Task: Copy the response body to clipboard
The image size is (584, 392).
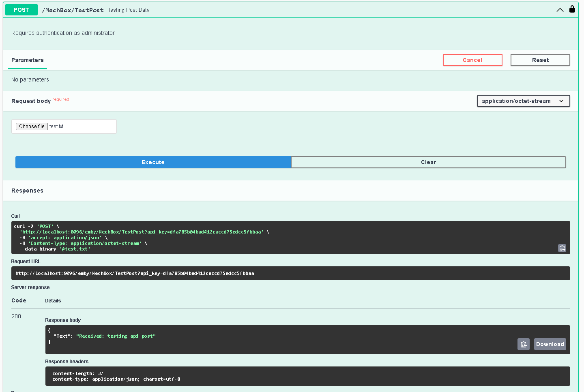Action: click(523, 344)
